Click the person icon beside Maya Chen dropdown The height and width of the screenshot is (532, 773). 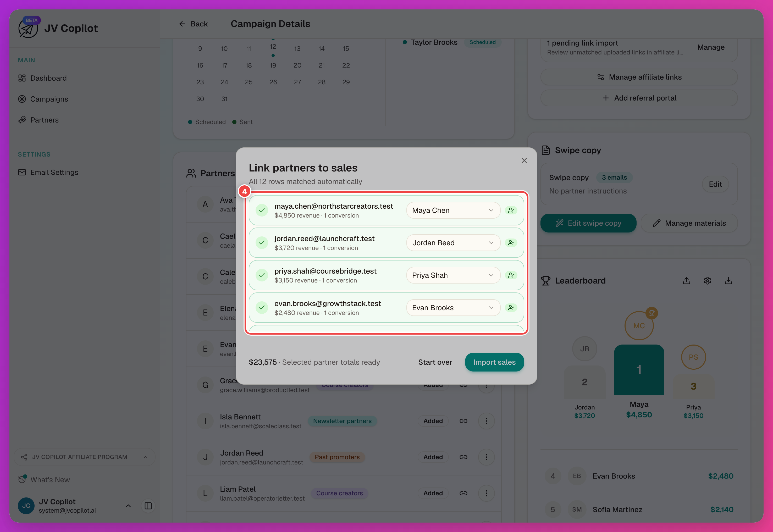click(511, 210)
